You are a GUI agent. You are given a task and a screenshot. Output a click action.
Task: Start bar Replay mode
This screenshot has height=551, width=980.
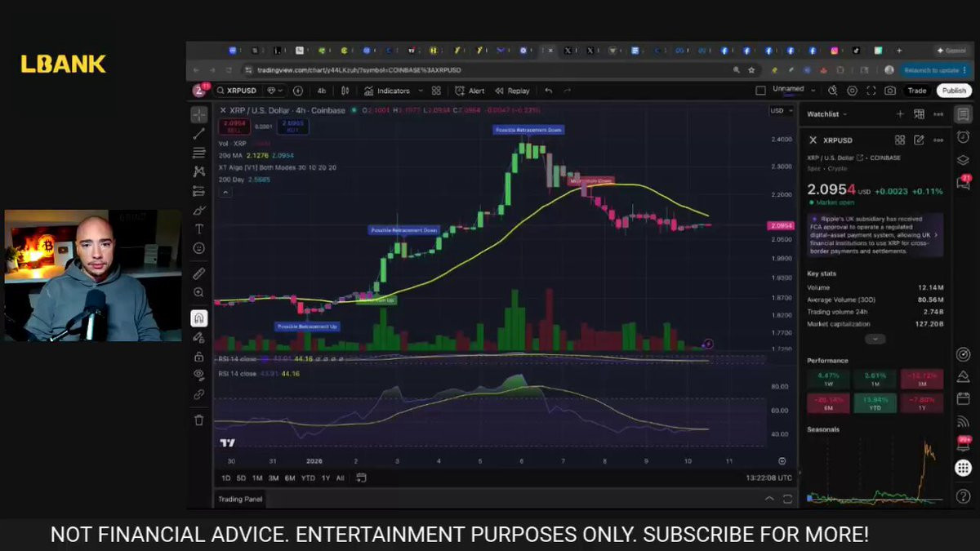click(512, 91)
